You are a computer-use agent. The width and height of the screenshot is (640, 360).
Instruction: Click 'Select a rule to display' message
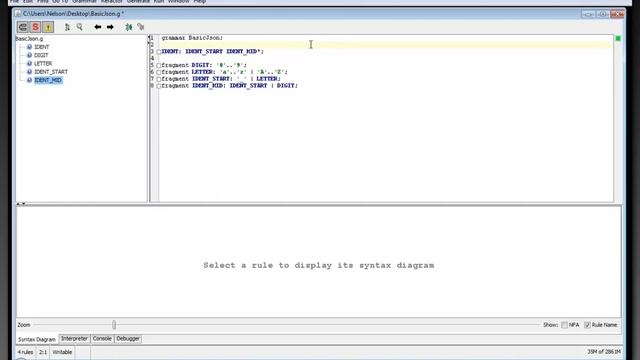pos(319,265)
